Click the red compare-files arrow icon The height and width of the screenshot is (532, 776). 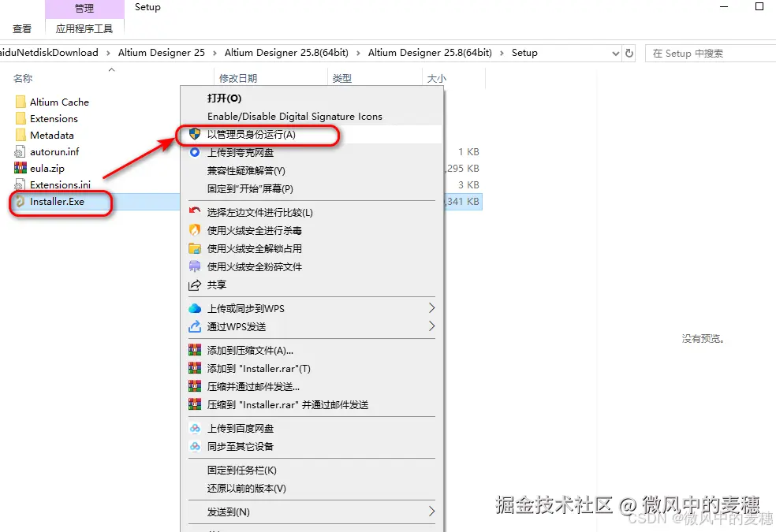click(x=195, y=212)
